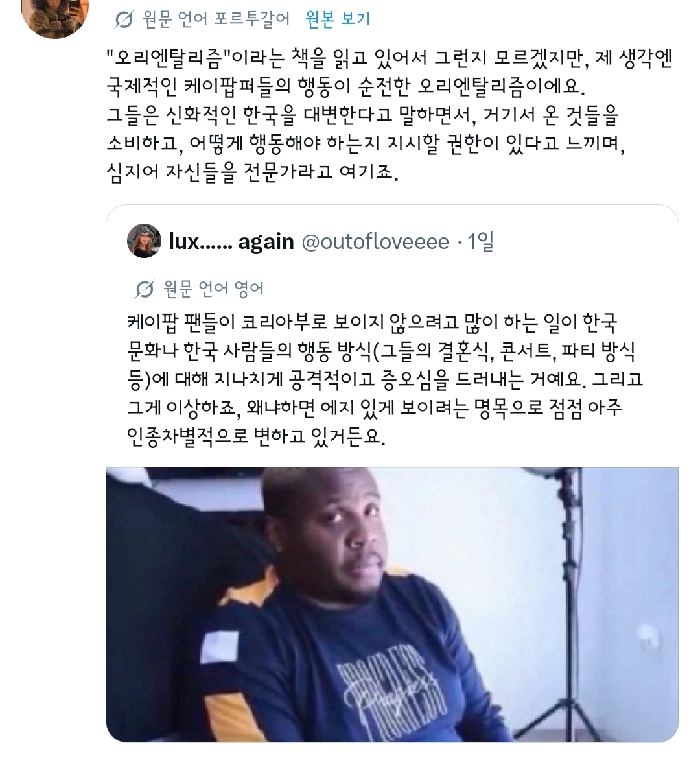This screenshot has width=700, height=758.
Task: Click the translation icon beside 원문 언어 영어
Action: pos(144,289)
